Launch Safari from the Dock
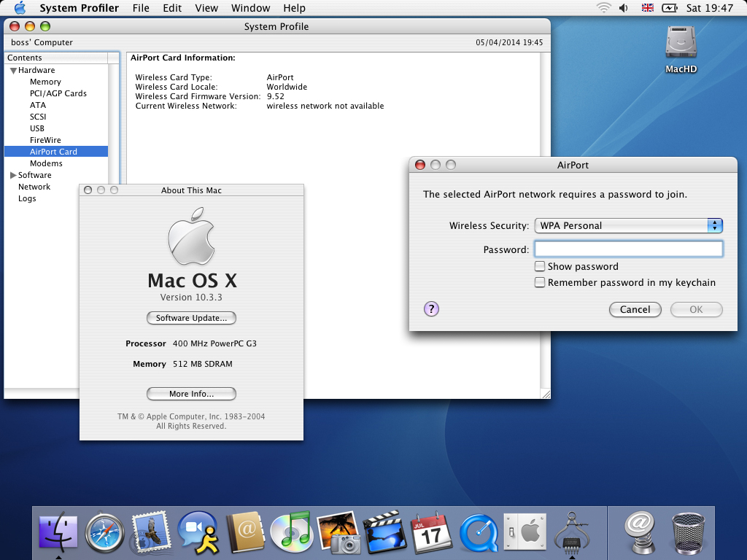The image size is (747, 560). 105,532
